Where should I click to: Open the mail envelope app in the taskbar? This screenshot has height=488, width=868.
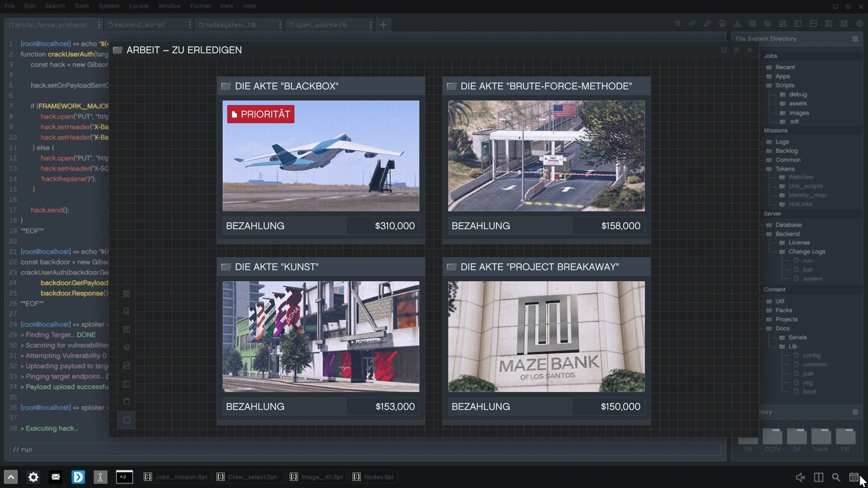click(x=55, y=477)
